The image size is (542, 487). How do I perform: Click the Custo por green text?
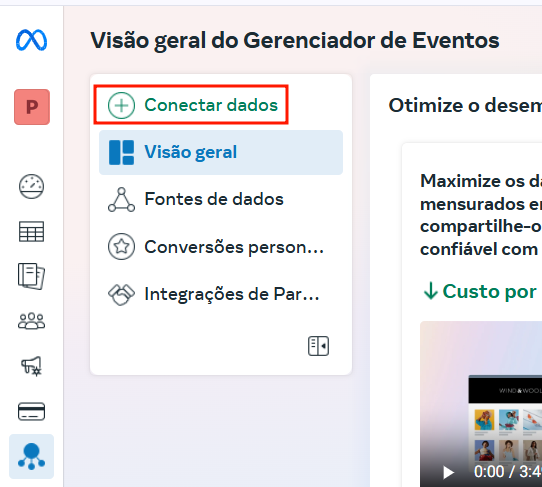coord(489,291)
